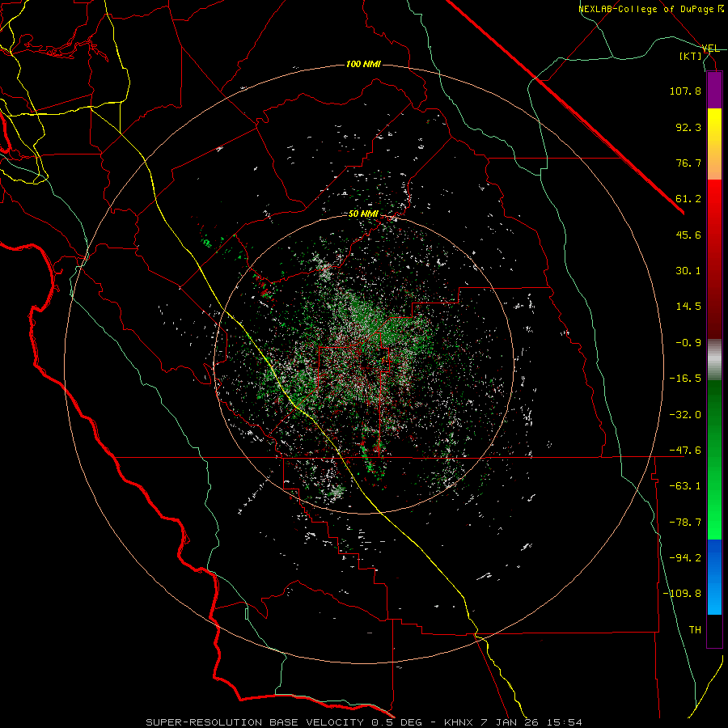Image resolution: width=728 pixels, height=728 pixels.
Task: Click the 50 NMI range ring label
Action: coord(363,214)
